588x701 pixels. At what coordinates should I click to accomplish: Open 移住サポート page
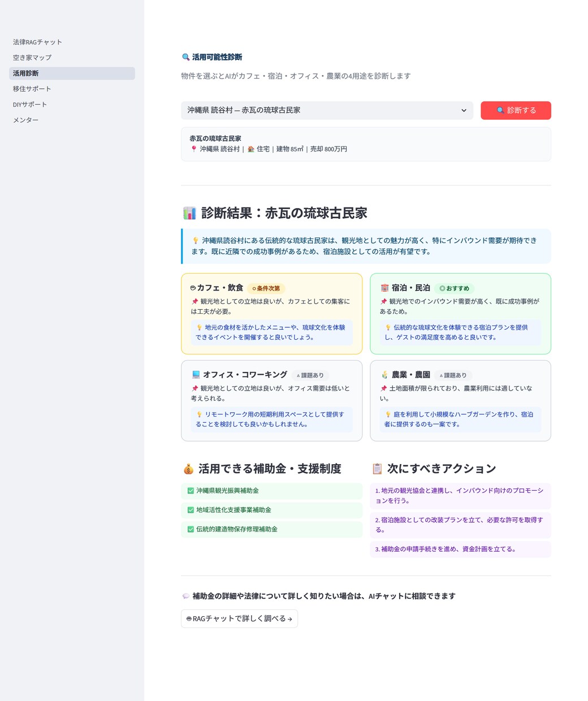pos(72,89)
